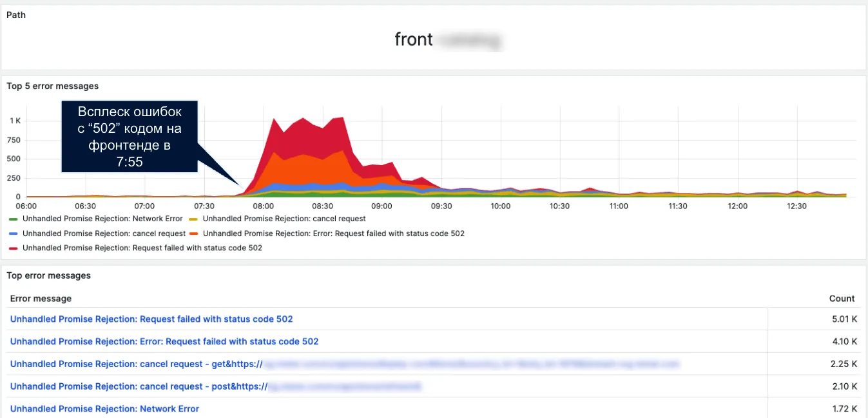Viewport: 868px width, 418px height.
Task: Open the 'Network Error' table link
Action: pos(104,409)
